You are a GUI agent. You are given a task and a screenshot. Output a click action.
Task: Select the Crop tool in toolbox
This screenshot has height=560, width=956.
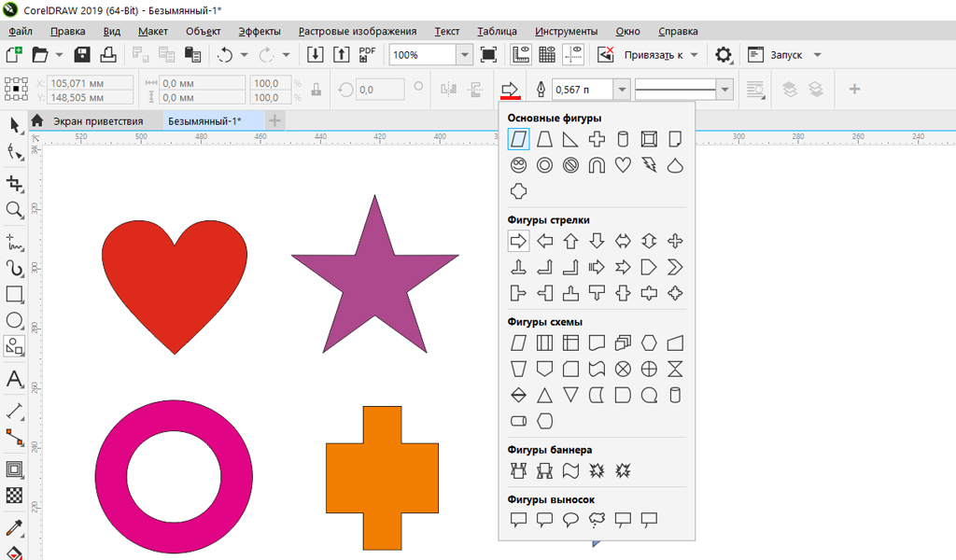click(15, 182)
